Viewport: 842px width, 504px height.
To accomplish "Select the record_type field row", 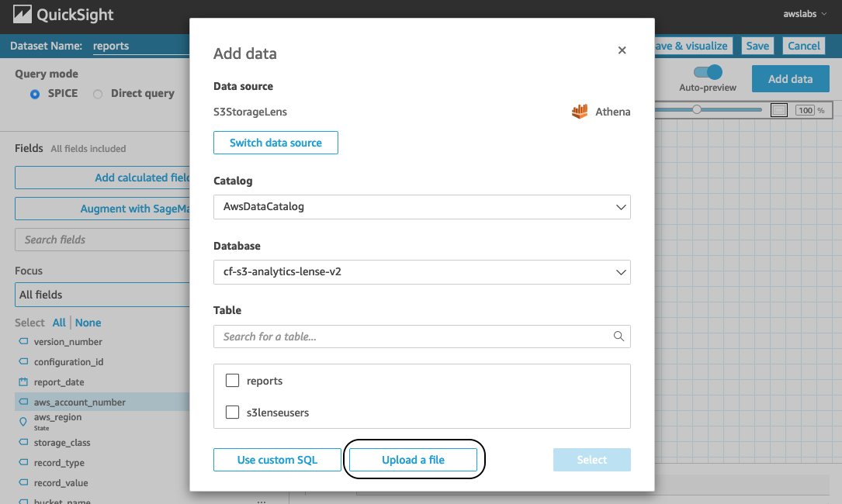I will pyautogui.click(x=102, y=463).
